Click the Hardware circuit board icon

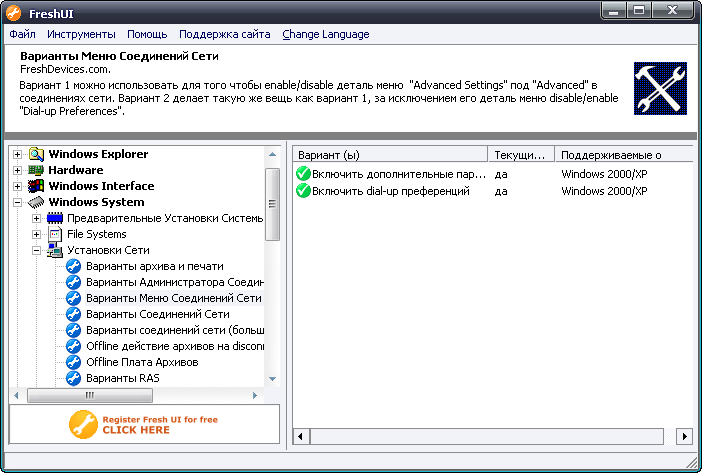coord(36,170)
